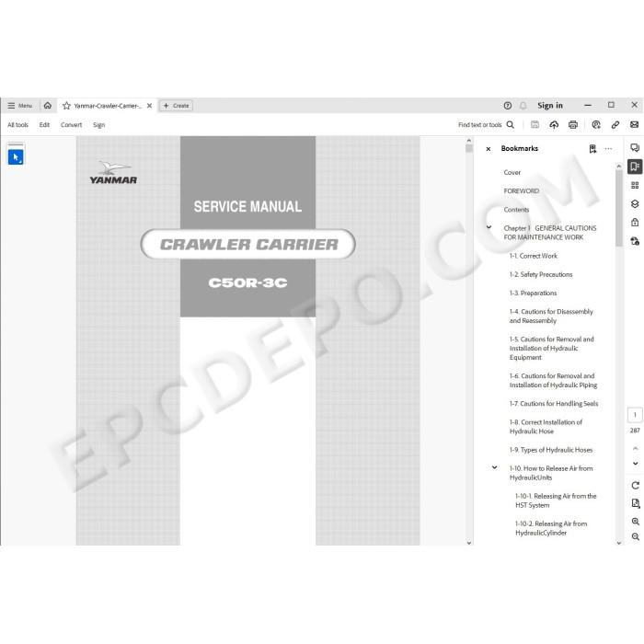Open the Edit menu item
This screenshot has height=644, width=644.
pos(44,125)
